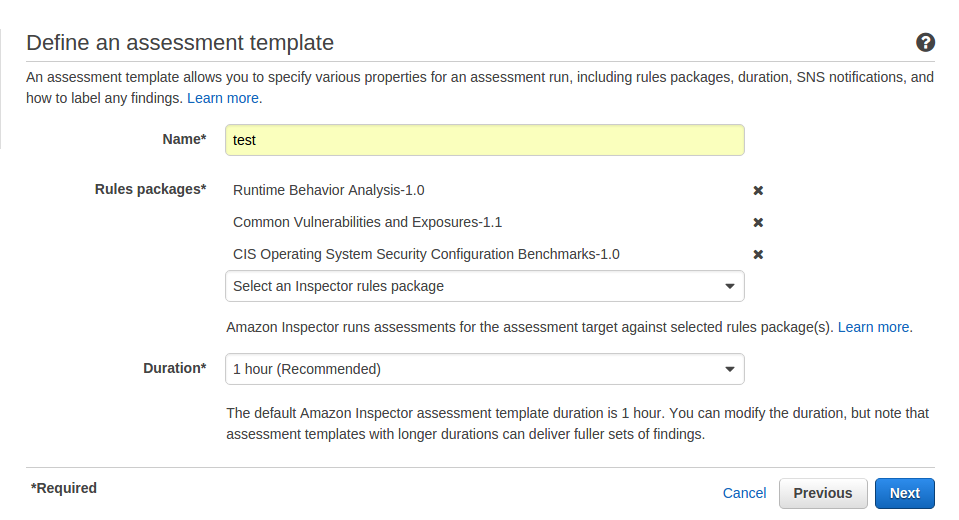This screenshot has height=520, width=959.
Task: Click arrow of Inspector rules package selector
Action: (729, 286)
